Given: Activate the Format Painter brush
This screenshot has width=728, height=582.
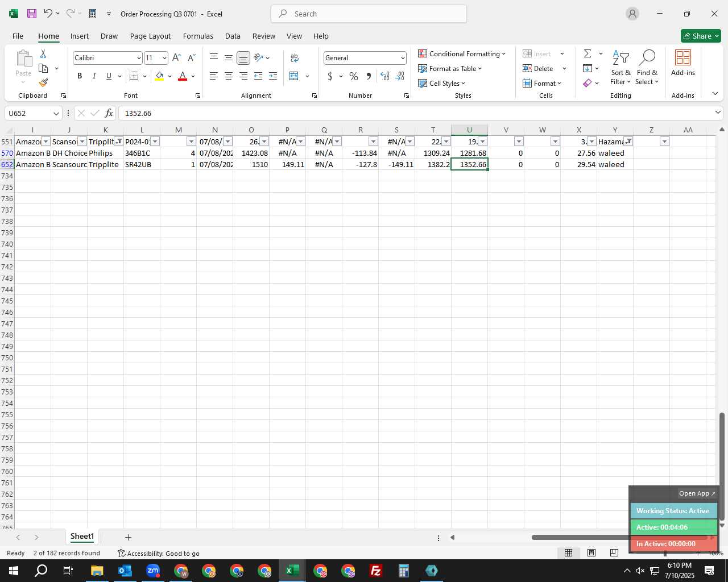Looking at the screenshot, I should point(43,83).
